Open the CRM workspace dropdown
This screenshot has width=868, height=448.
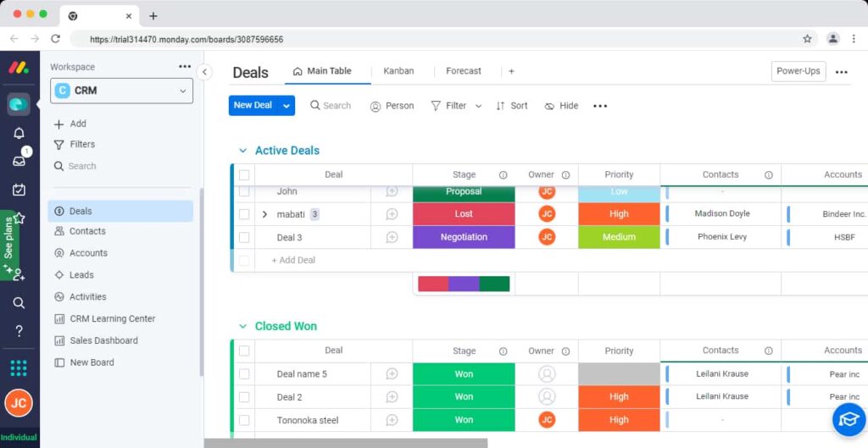(x=123, y=91)
